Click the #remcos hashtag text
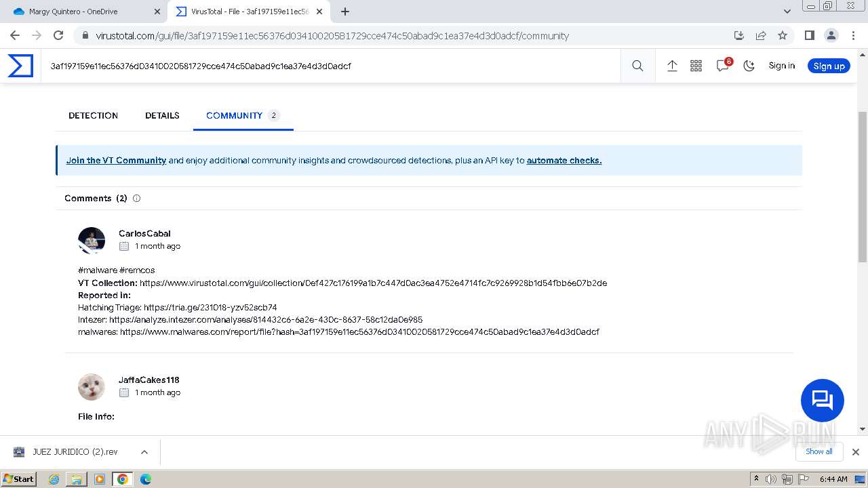The height and width of the screenshot is (488, 868). click(x=137, y=270)
